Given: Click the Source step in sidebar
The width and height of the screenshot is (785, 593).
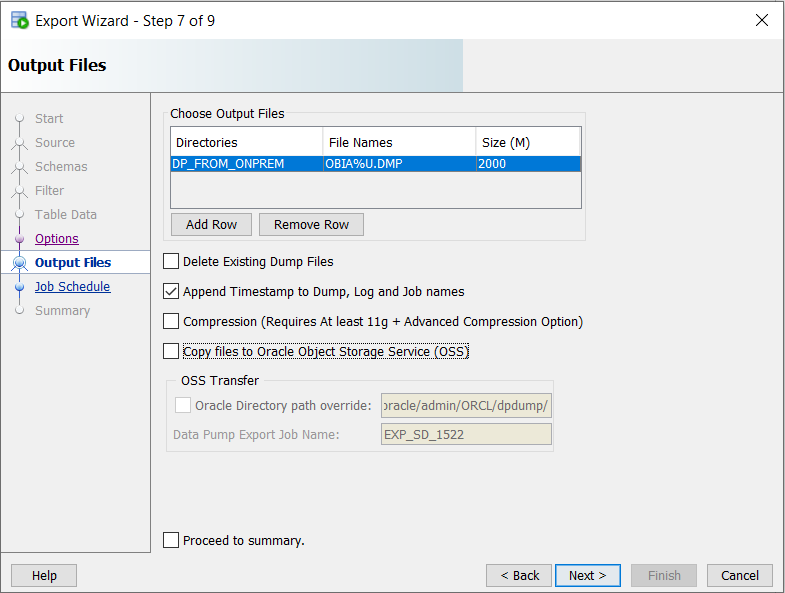Looking at the screenshot, I should pyautogui.click(x=55, y=143).
